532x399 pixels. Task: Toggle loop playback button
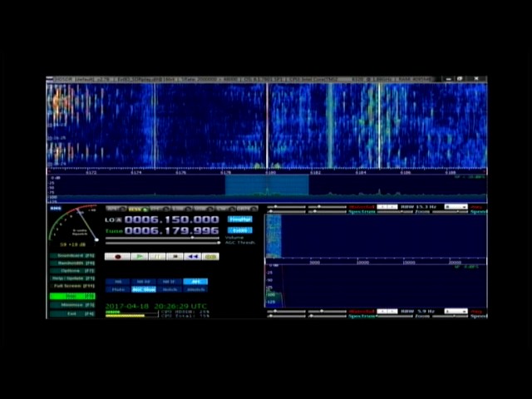[x=210, y=257]
